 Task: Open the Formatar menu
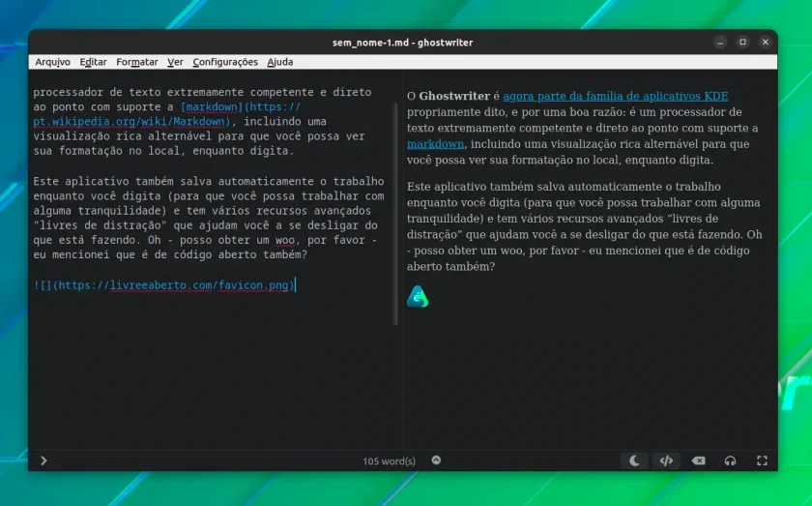136,62
